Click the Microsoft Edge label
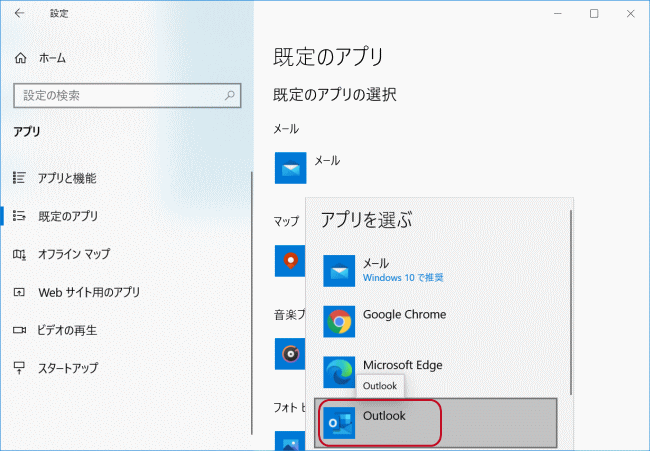This screenshot has height=451, width=650. (403, 365)
